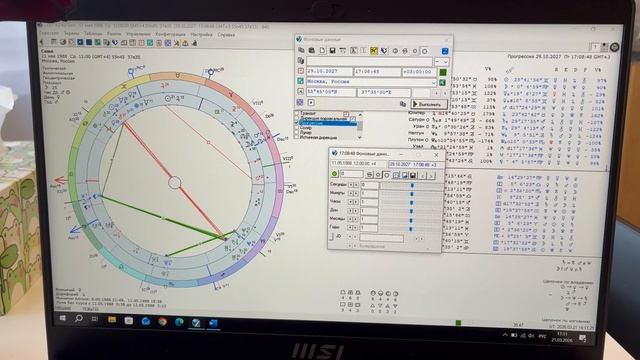Click the blue heart icon in Фоновые данные toolbar

pos(384,51)
